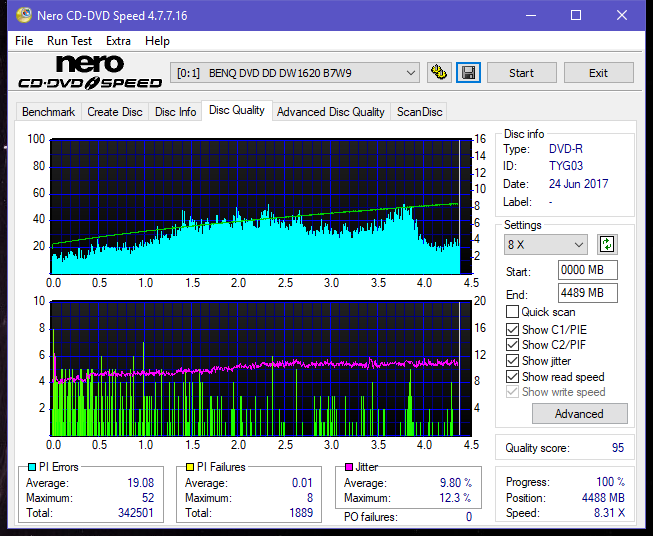Viewport: 653px width, 536px height.
Task: Click the Start position field 0000 MB
Action: point(588,270)
